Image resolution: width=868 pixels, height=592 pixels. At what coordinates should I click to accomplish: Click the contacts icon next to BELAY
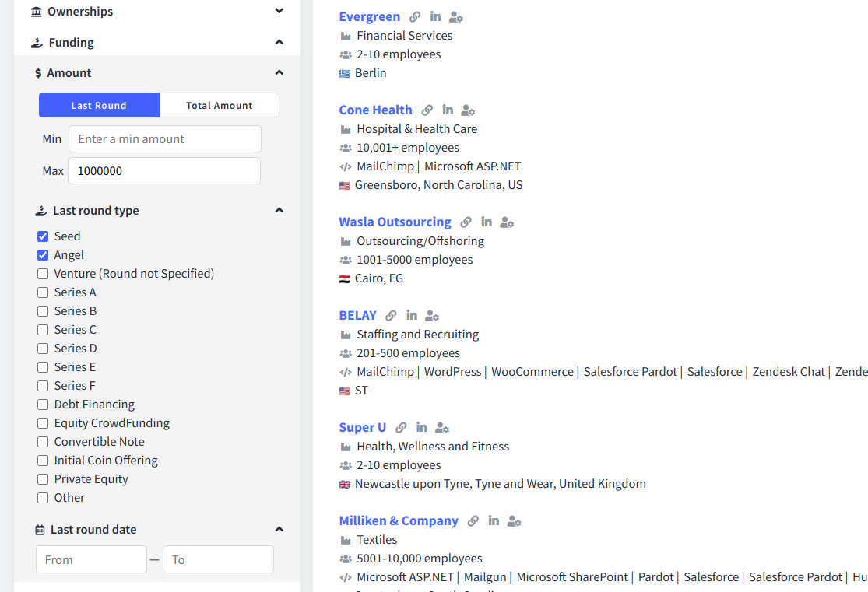[x=431, y=315]
